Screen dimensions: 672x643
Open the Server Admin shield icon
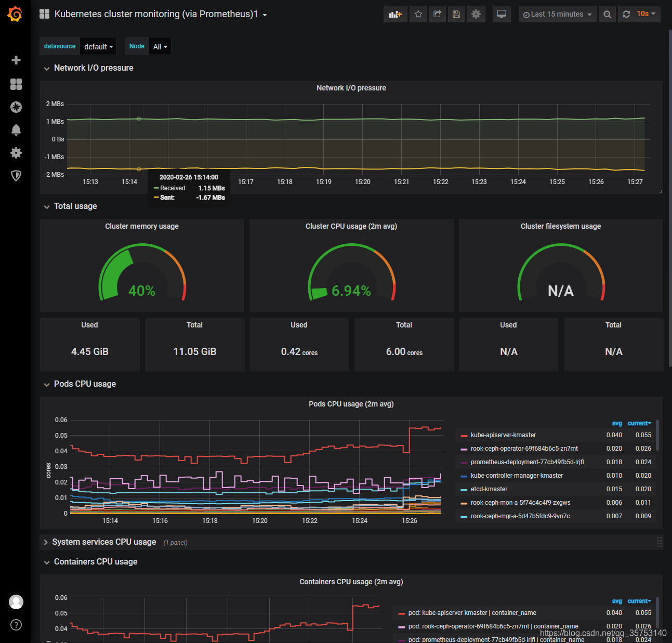(x=16, y=176)
